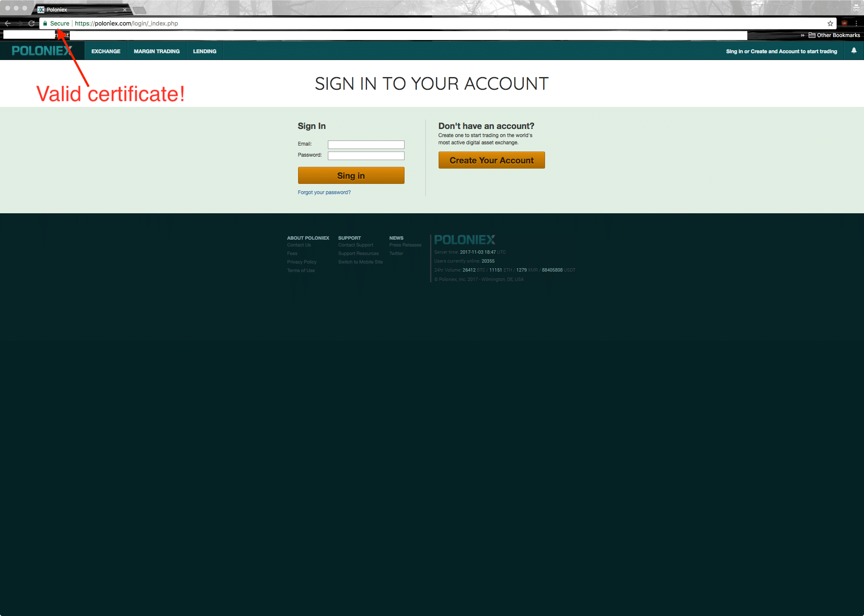Click the browser back arrow
864x616 pixels.
click(x=7, y=23)
